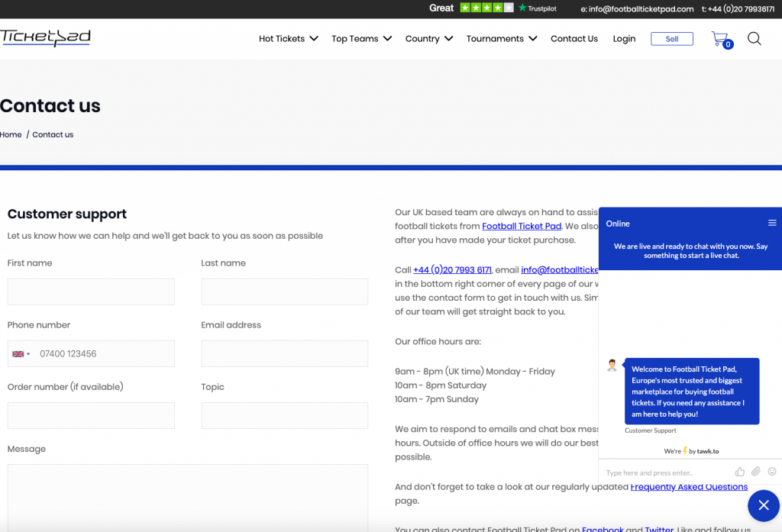Click the paperclip attachment icon in chat
Screen dimensions: 782x532
click(756, 472)
